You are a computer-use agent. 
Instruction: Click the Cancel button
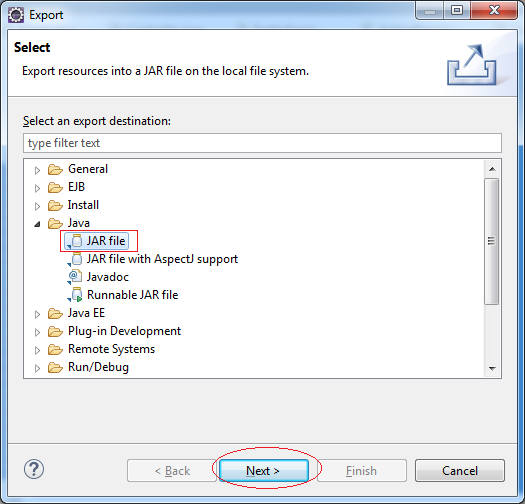tap(460, 471)
